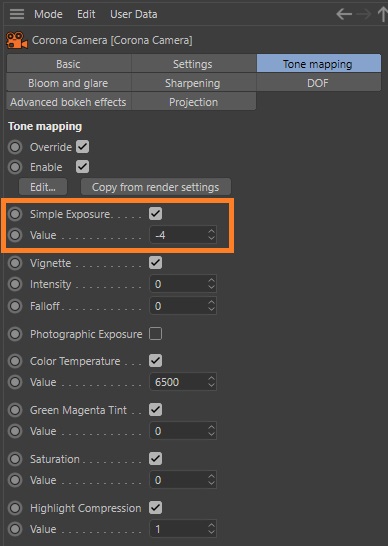
Task: Click animation dot next to Override
Action: tap(15, 147)
